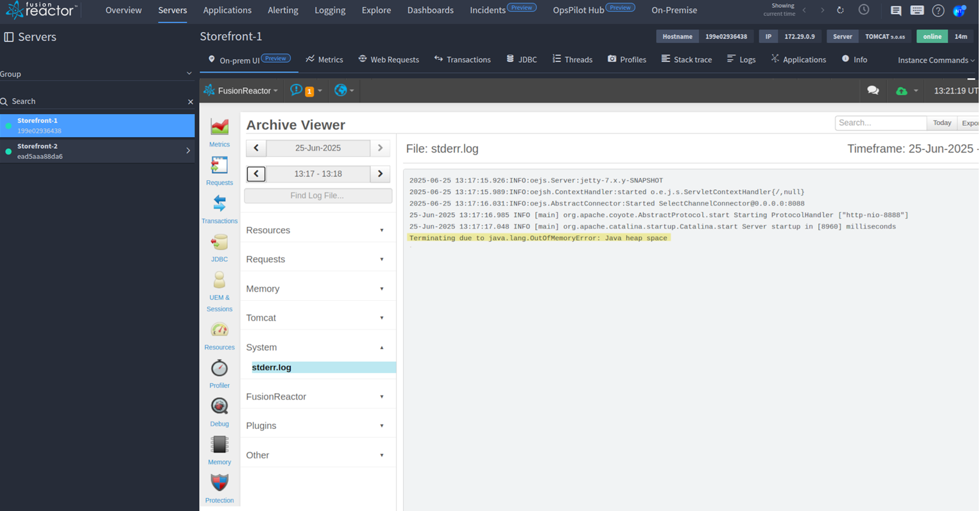Open the Instance Commands dropdown
The width and height of the screenshot is (980, 511).
pyautogui.click(x=936, y=60)
